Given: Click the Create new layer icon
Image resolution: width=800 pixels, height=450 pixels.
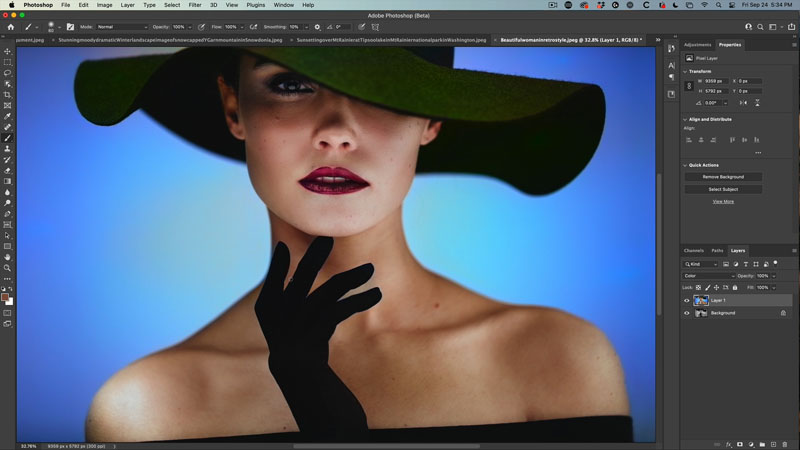Looking at the screenshot, I should coord(775,443).
